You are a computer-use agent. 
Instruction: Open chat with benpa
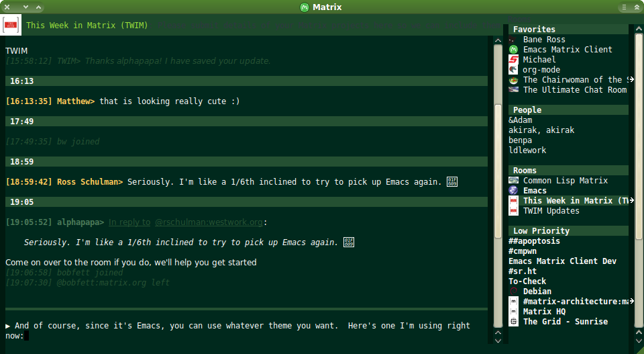click(520, 140)
